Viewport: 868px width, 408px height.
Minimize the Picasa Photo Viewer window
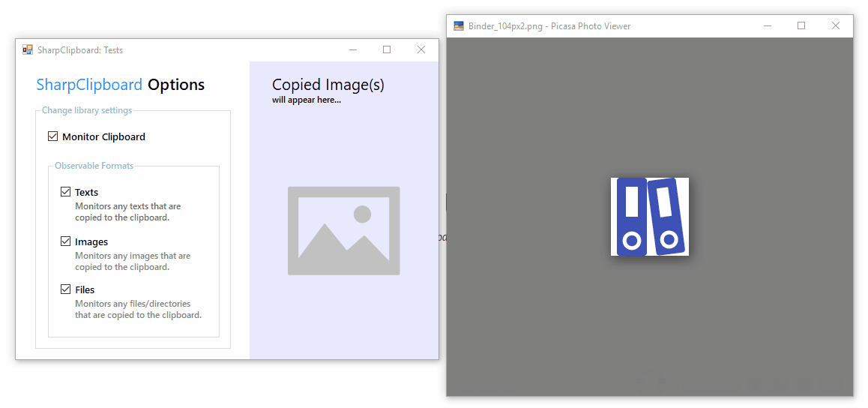pyautogui.click(x=768, y=26)
